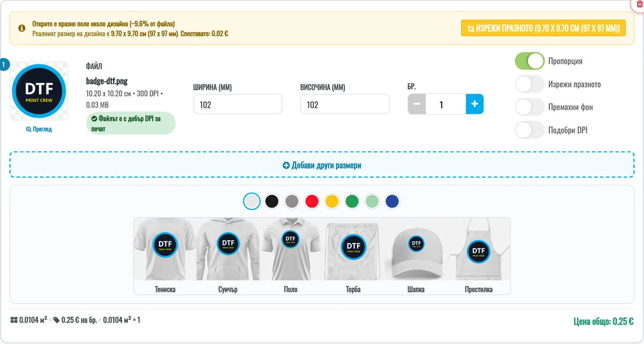The width and height of the screenshot is (644, 344).
Task: Disable the Пропорция toggle
Action: pyautogui.click(x=529, y=61)
